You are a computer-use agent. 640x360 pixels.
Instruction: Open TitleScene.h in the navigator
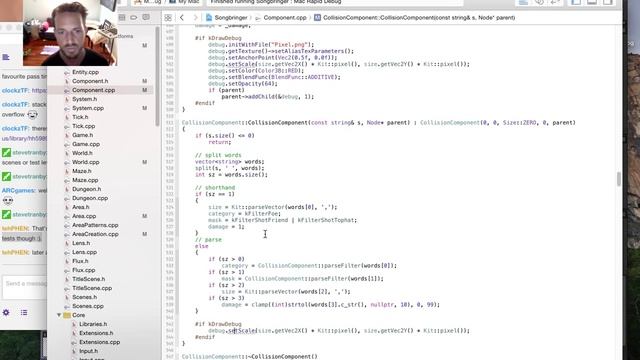click(89, 279)
